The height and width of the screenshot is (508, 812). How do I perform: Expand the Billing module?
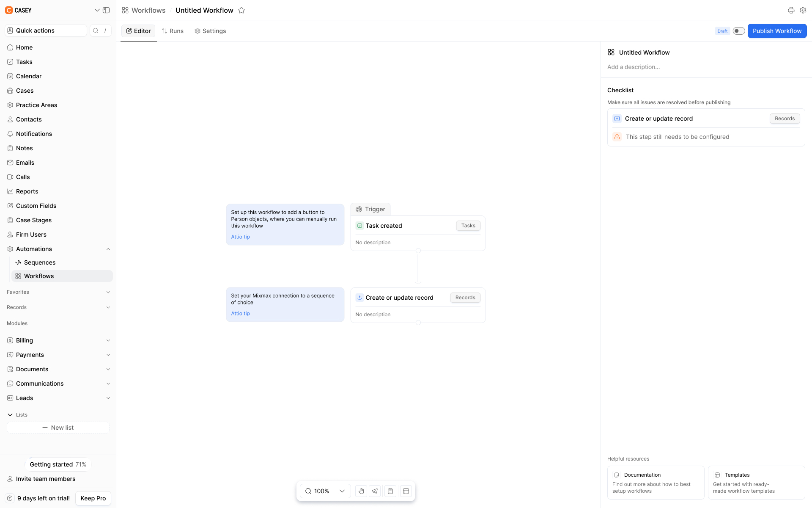(108, 340)
